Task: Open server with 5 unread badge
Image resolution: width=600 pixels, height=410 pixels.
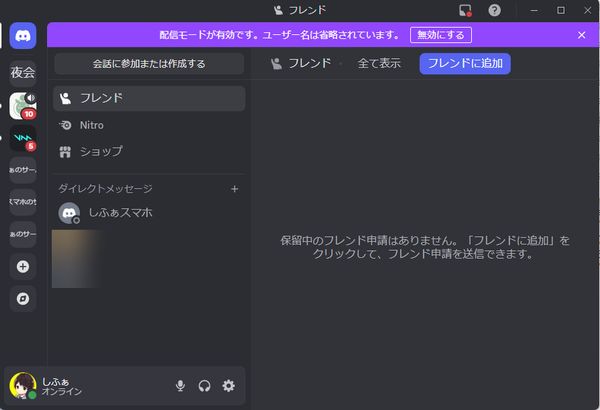Action: click(x=23, y=138)
